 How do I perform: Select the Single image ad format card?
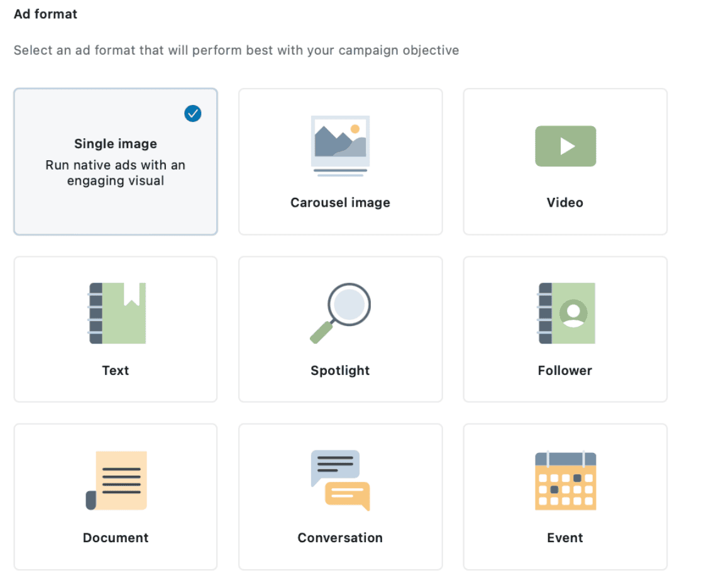click(116, 161)
